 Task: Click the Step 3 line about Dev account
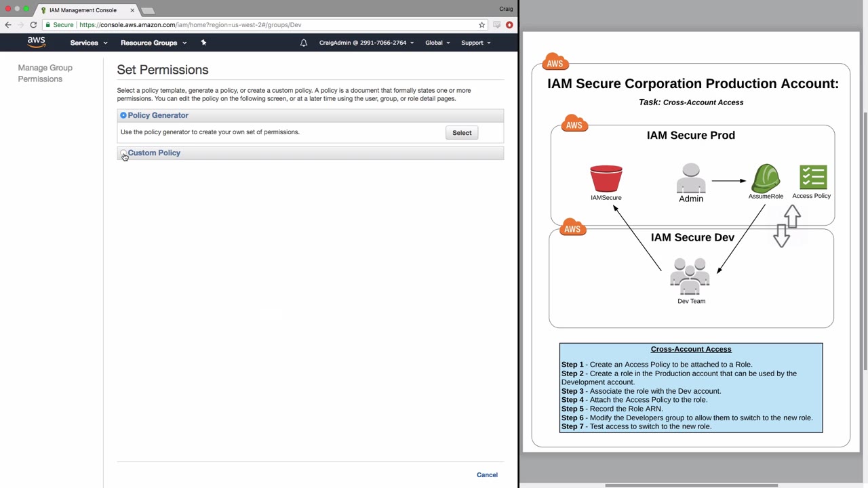point(641,391)
